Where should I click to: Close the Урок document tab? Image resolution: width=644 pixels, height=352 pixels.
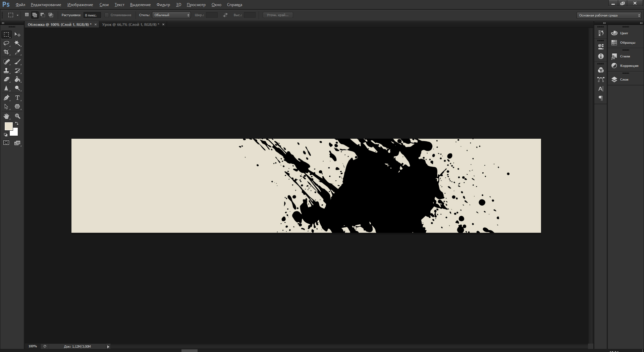coord(163,25)
